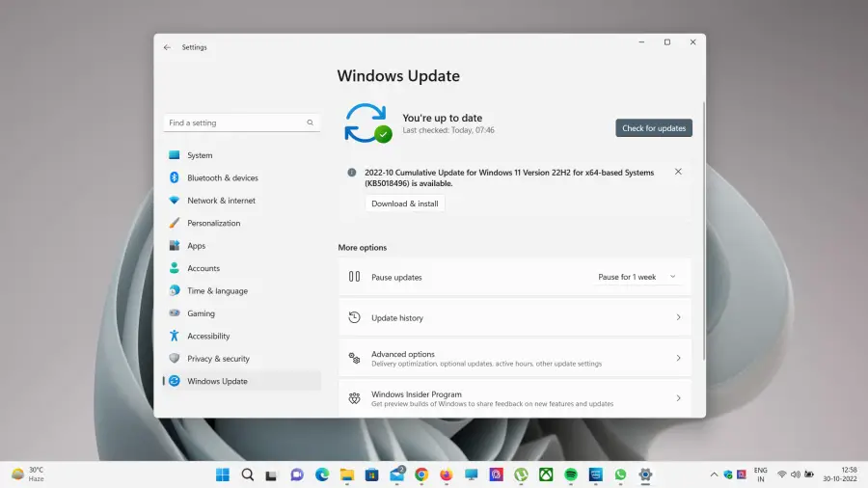Expand Advanced options chevron
The height and width of the screenshot is (488, 868).
pos(678,358)
